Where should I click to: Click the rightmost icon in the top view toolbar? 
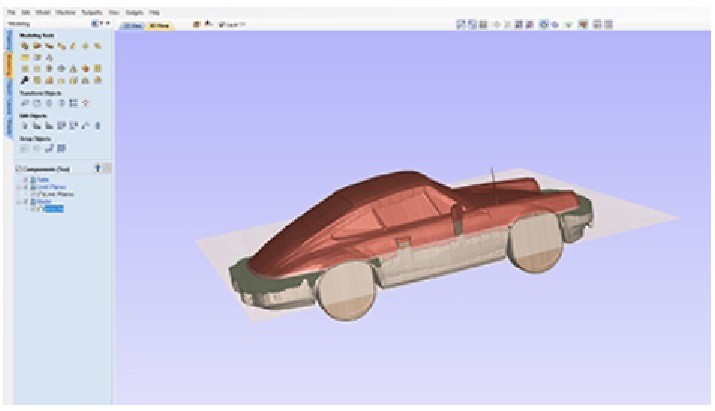click(607, 24)
